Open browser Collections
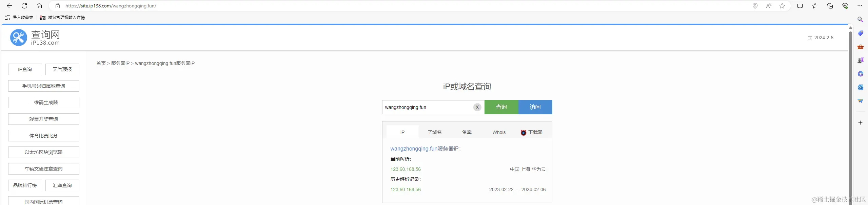This screenshot has width=868, height=205. [830, 6]
